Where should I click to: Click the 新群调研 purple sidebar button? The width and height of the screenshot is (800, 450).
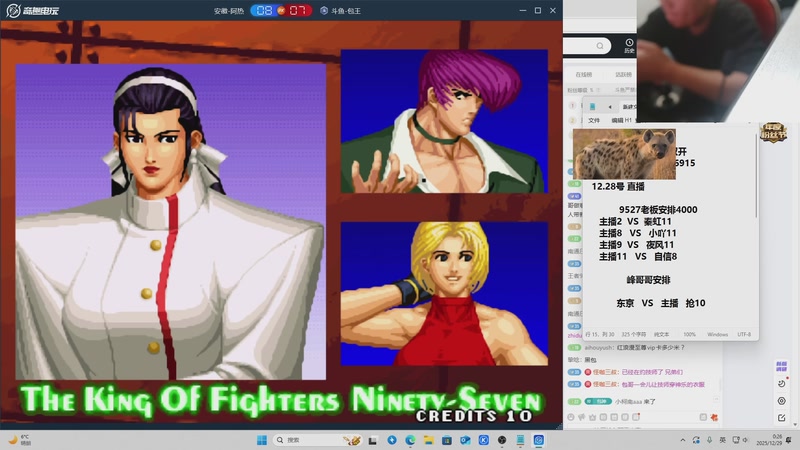click(x=781, y=366)
